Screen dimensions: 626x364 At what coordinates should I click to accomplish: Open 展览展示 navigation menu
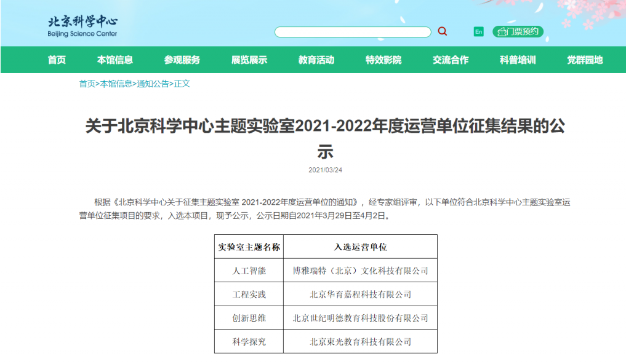249,60
